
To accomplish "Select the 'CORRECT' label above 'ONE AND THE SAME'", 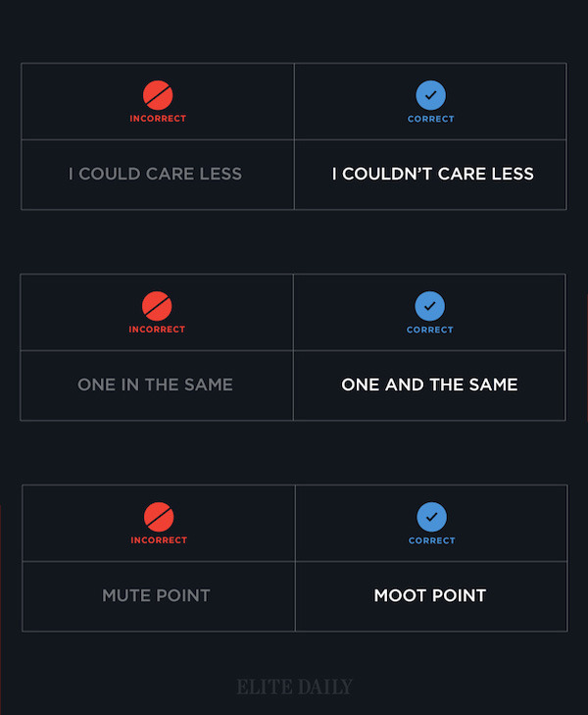I will (430, 330).
